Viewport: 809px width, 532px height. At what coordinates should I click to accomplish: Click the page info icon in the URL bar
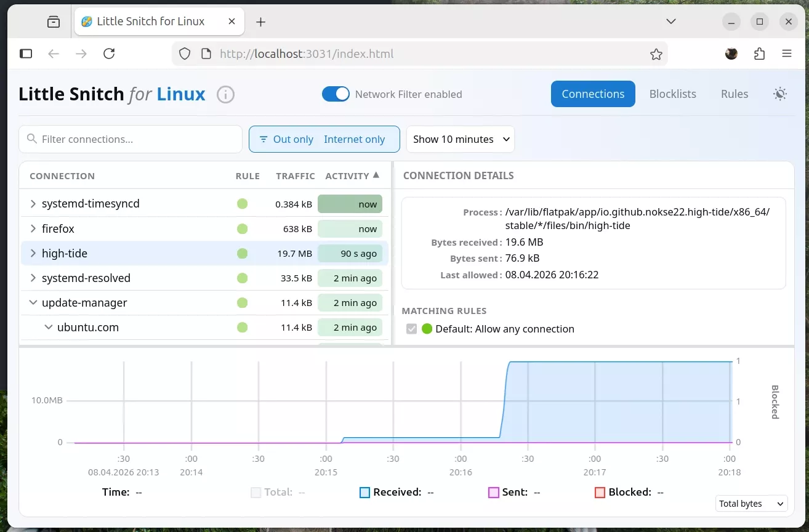206,54
